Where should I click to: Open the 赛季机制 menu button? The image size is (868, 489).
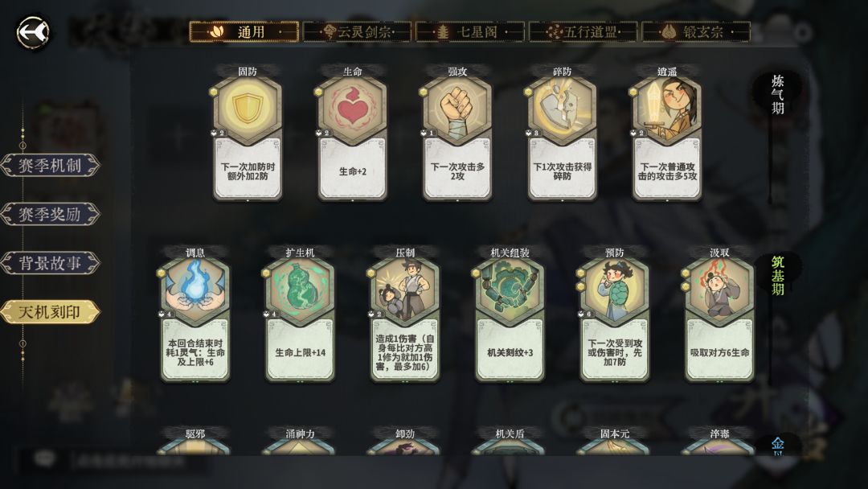click(x=50, y=165)
